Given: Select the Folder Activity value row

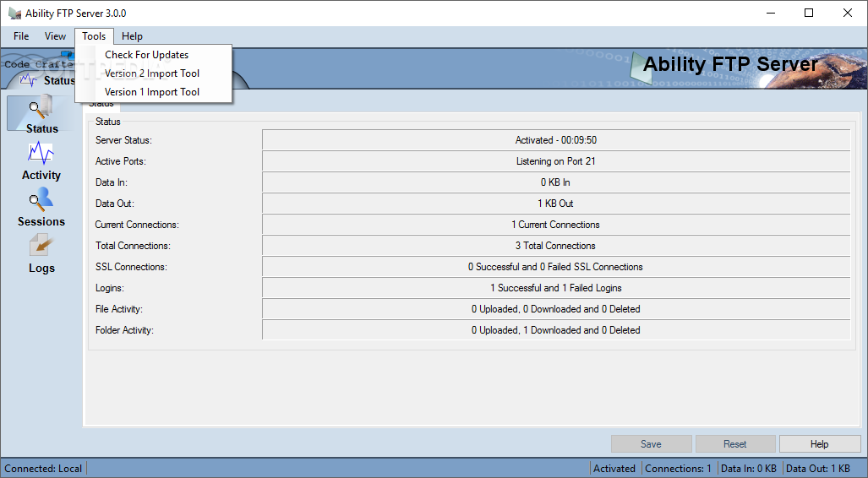Looking at the screenshot, I should click(x=556, y=329).
